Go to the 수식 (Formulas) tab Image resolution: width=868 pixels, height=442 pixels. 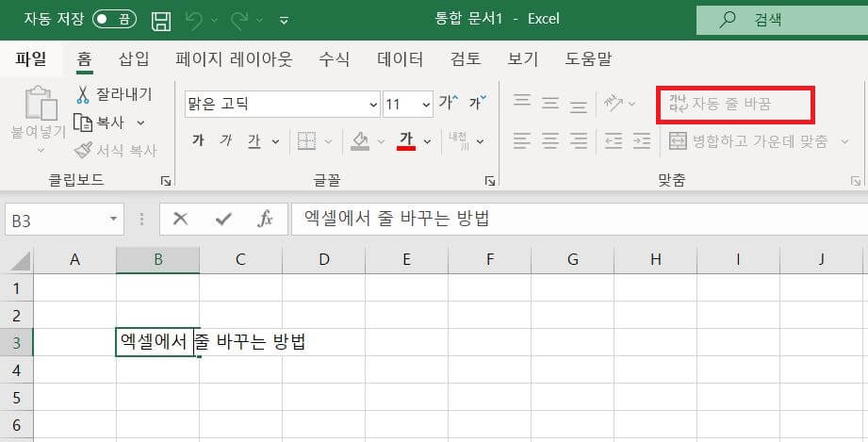334,58
